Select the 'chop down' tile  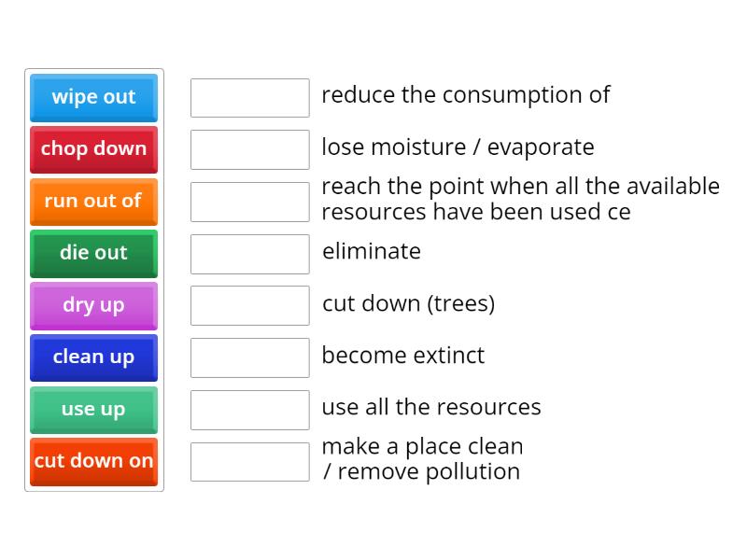(93, 149)
